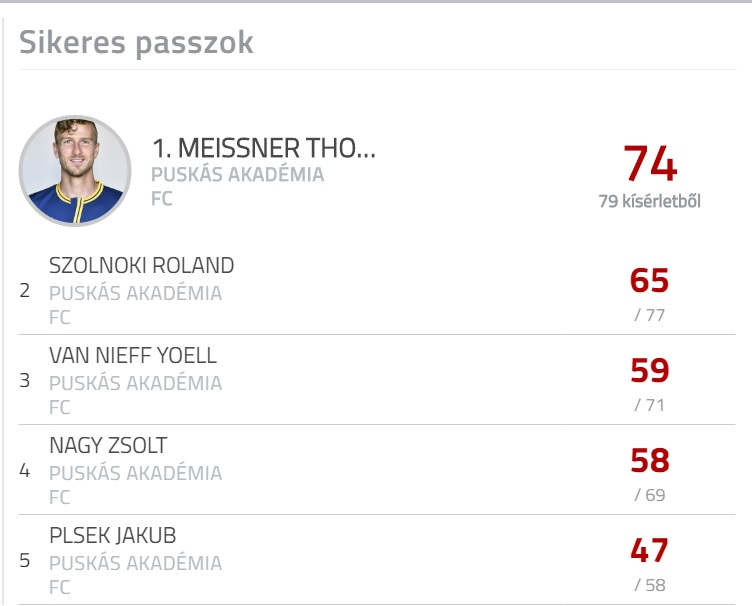Screen dimensions: 752x606
Task: Click the Sikeres passzok heading
Action: 136,43
